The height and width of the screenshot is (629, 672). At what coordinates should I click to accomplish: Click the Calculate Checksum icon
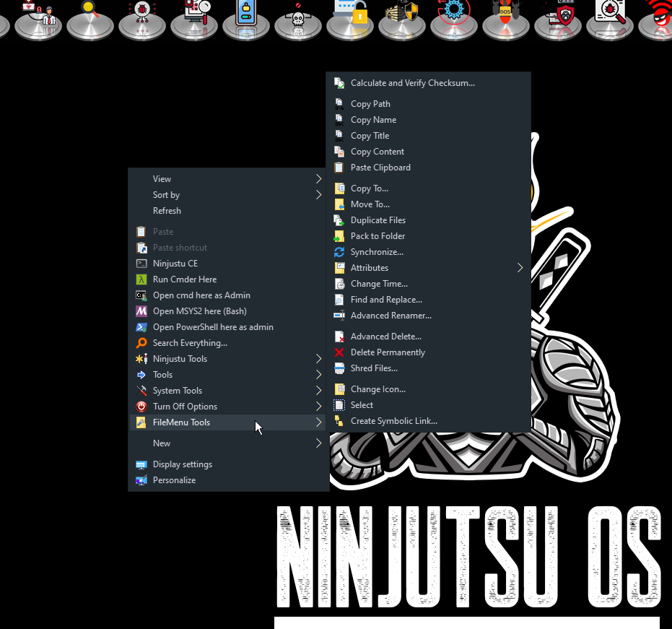tap(339, 83)
